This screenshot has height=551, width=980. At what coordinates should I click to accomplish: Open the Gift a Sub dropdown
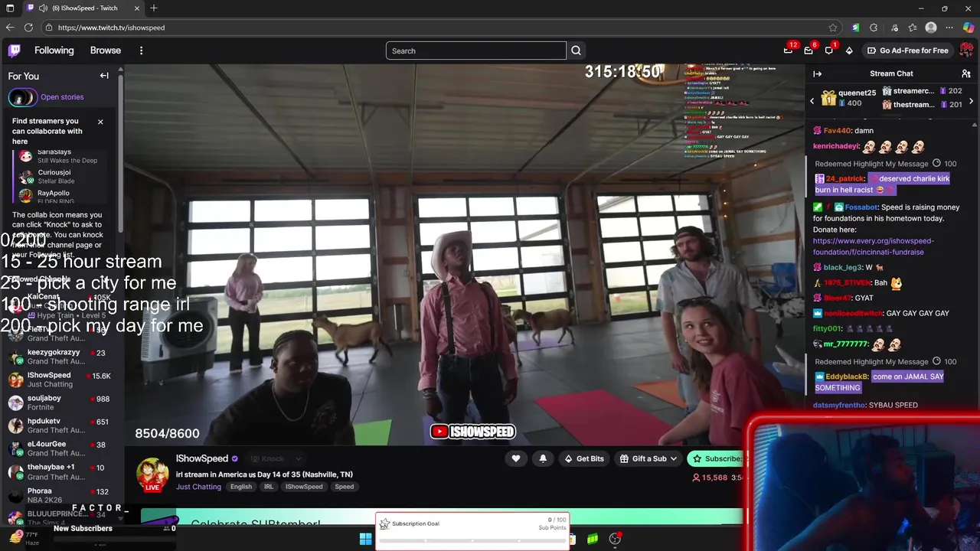click(x=648, y=458)
